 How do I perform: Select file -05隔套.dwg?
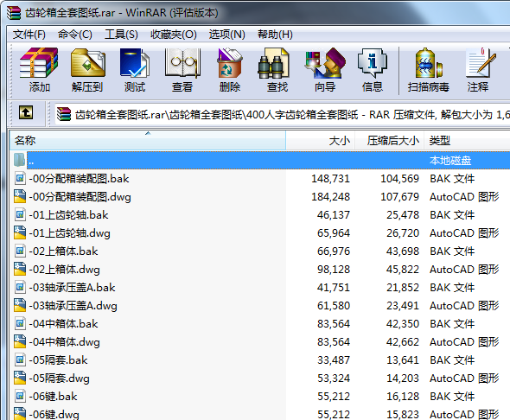pyautogui.click(x=59, y=378)
